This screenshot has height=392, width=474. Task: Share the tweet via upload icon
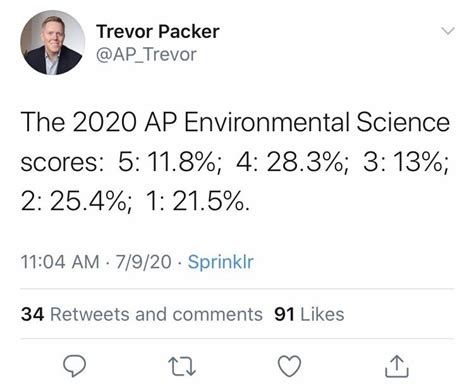[x=397, y=366]
